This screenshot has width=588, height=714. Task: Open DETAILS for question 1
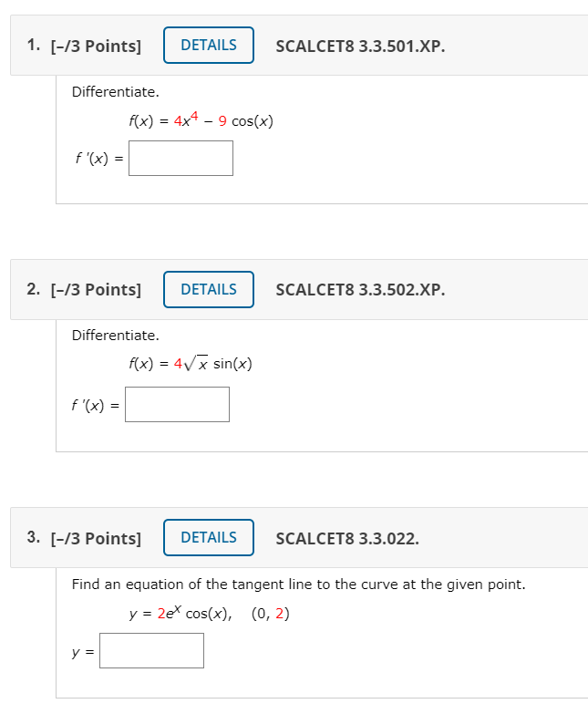[209, 46]
